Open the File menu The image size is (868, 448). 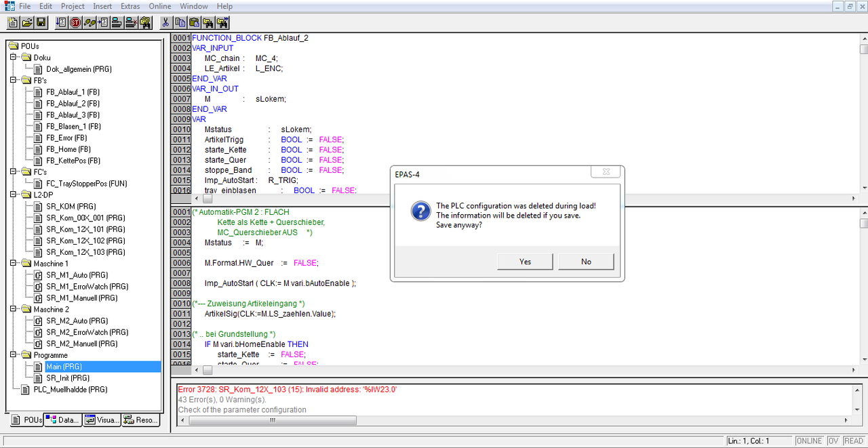[25, 6]
